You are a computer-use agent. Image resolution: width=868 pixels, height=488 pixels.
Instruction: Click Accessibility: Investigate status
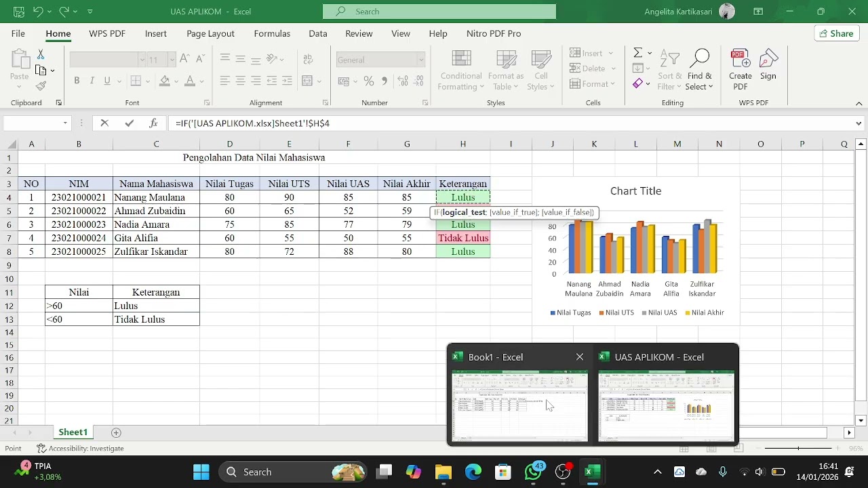[x=80, y=448]
